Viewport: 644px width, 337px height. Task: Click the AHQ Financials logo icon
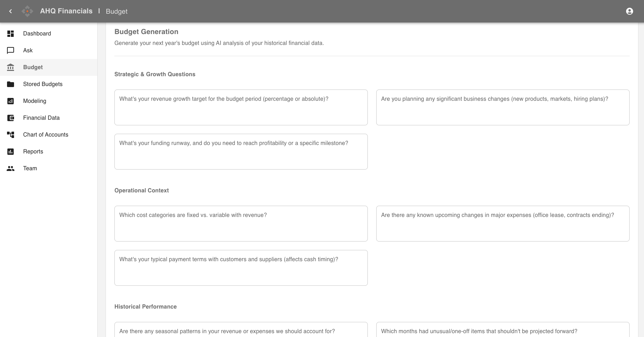pyautogui.click(x=27, y=11)
